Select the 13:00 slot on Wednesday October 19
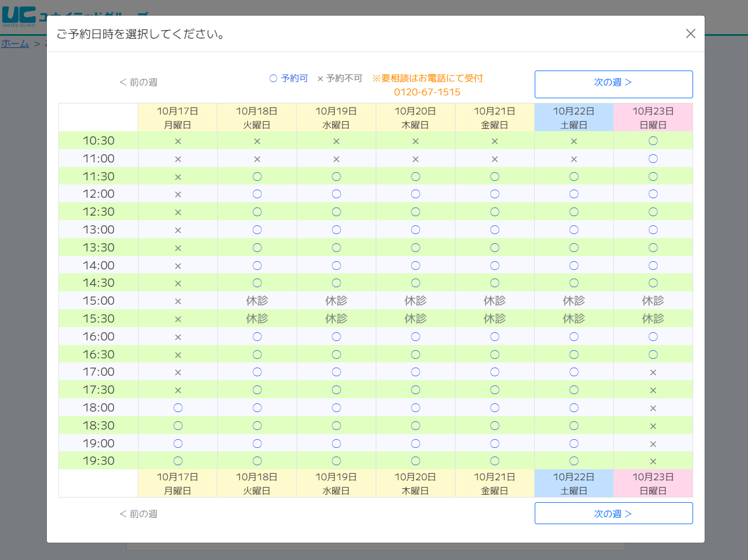The image size is (748, 560). 336,230
